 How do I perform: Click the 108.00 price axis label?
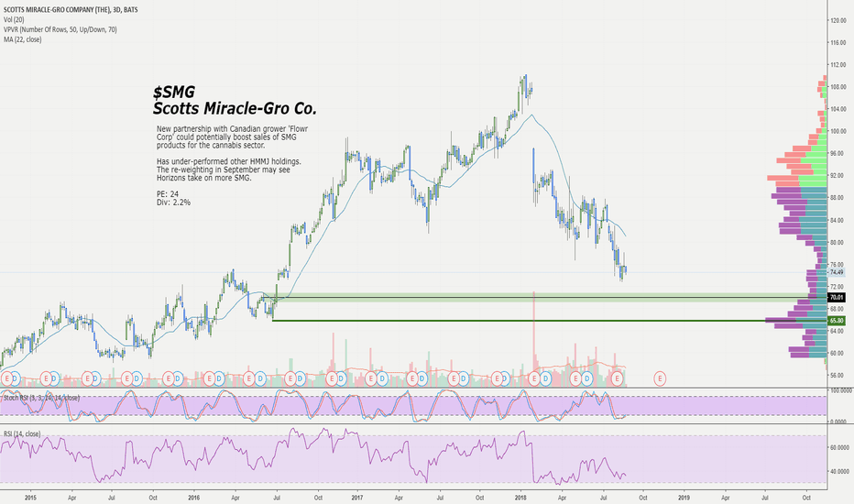pyautogui.click(x=838, y=87)
